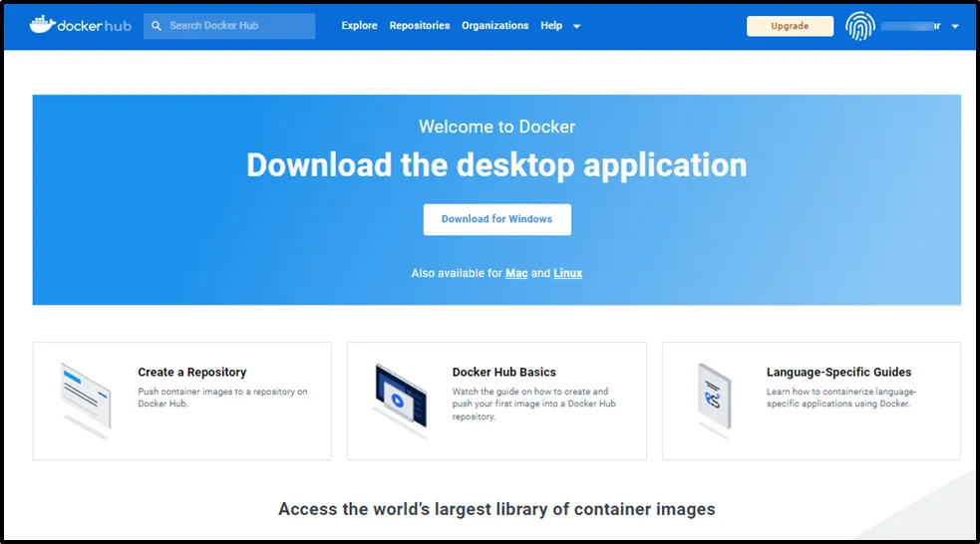
Task: Follow the Linux download link
Action: tap(567, 273)
